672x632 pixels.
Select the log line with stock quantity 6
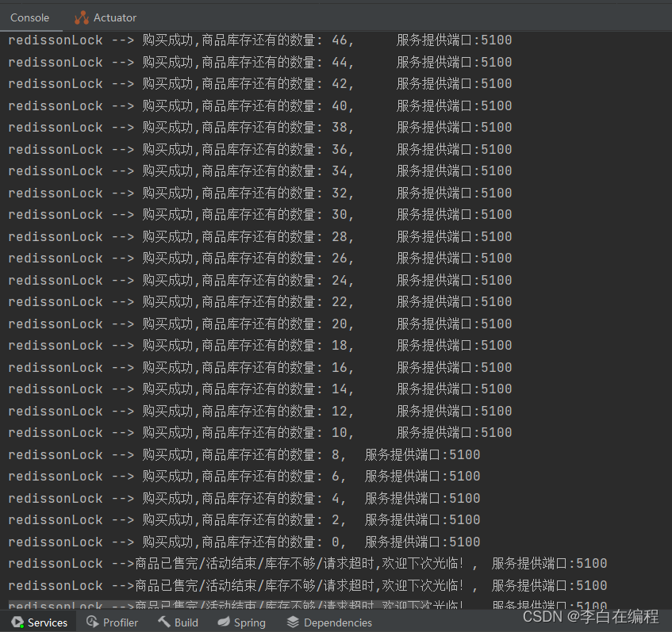tap(244, 477)
